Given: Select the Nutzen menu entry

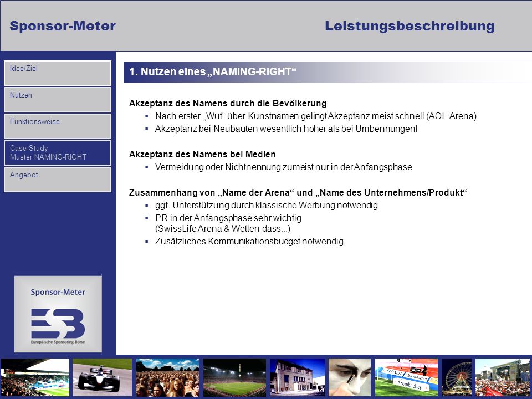Looking at the screenshot, I should pos(58,100).
